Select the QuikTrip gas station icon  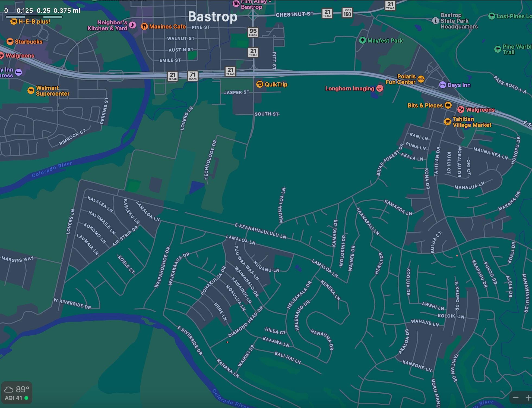point(259,84)
